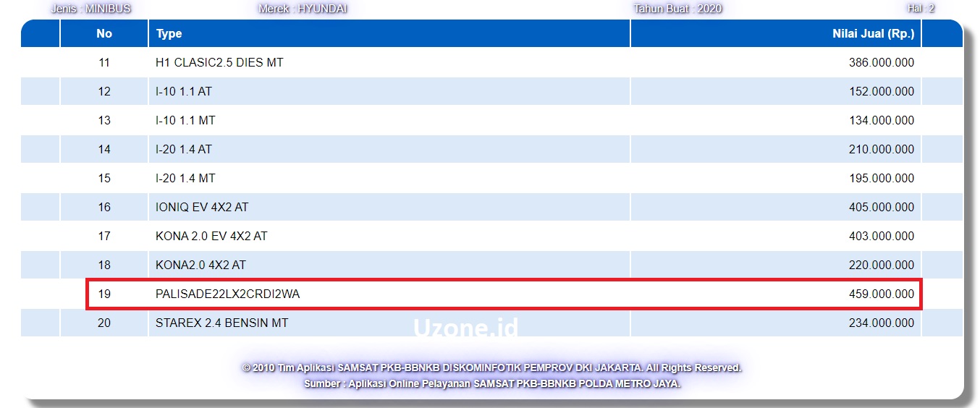The height and width of the screenshot is (408, 980).
Task: Click row number 15
Action: [x=104, y=179]
